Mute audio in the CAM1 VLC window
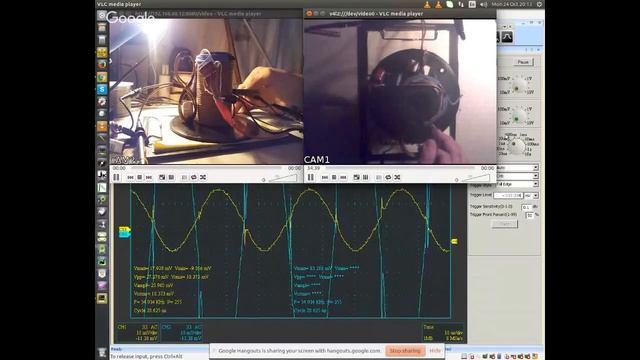This screenshot has height=360, width=640. tap(457, 179)
